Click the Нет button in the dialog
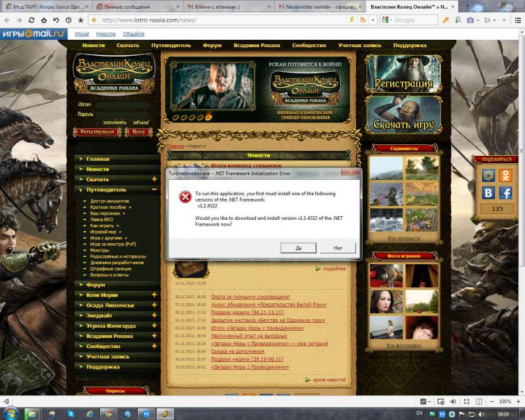525x420 pixels. 338,248
